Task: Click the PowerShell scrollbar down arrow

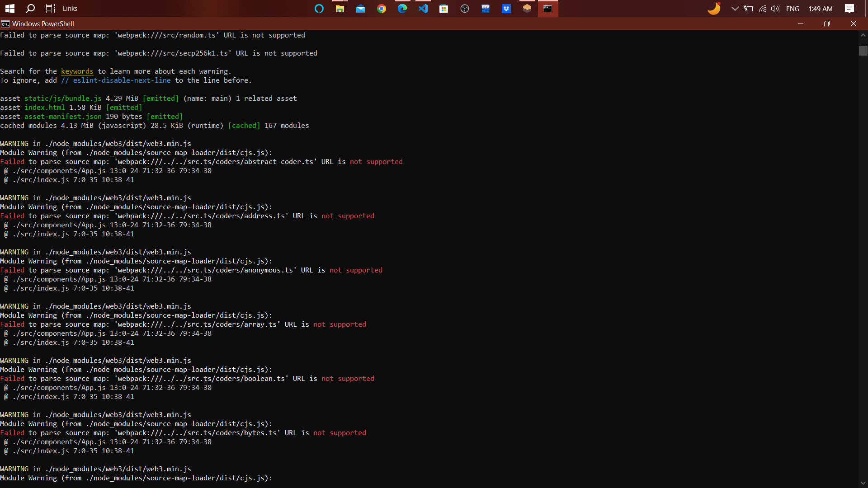Action: tap(863, 483)
